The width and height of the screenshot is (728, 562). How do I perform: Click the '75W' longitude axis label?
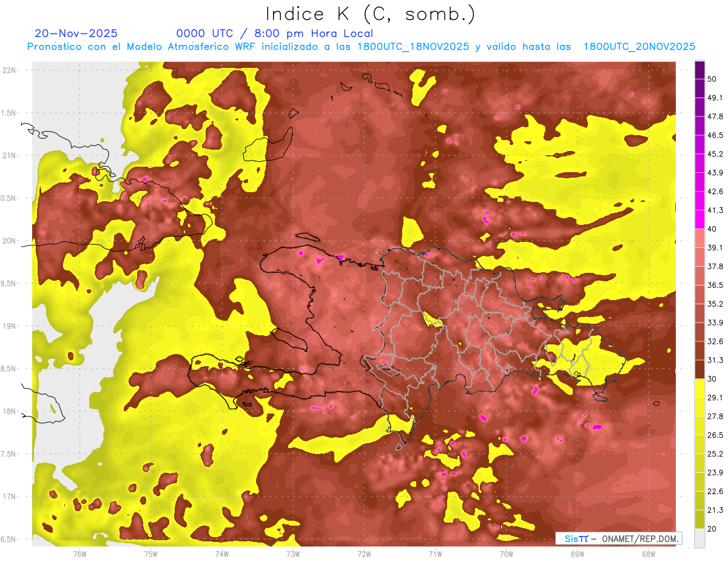151,554
